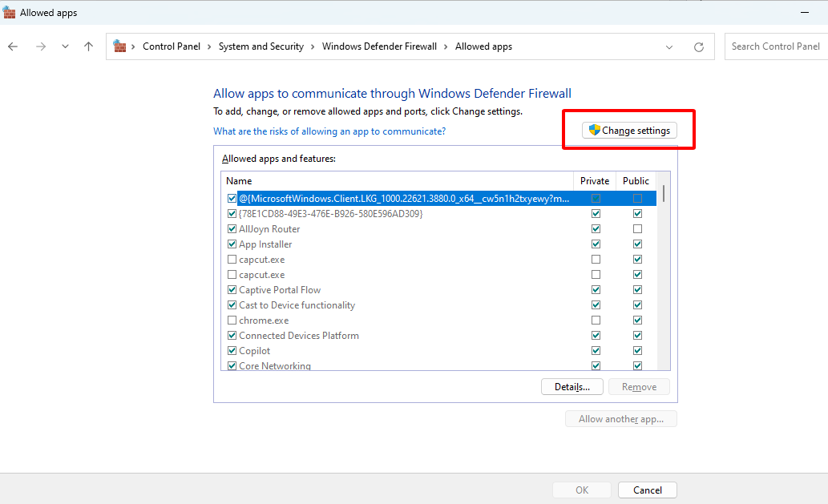
Task: Expand the address bar history dropdown
Action: (669, 47)
